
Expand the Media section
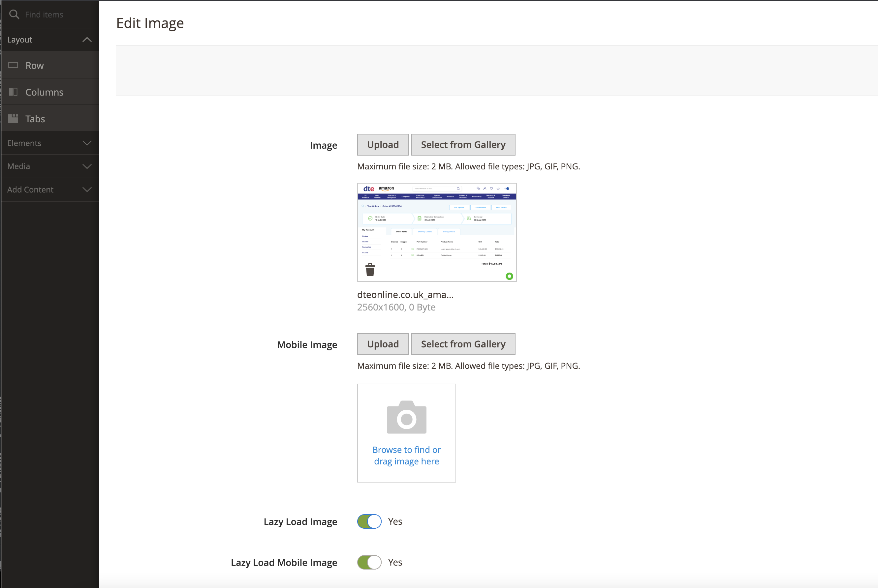coord(87,166)
